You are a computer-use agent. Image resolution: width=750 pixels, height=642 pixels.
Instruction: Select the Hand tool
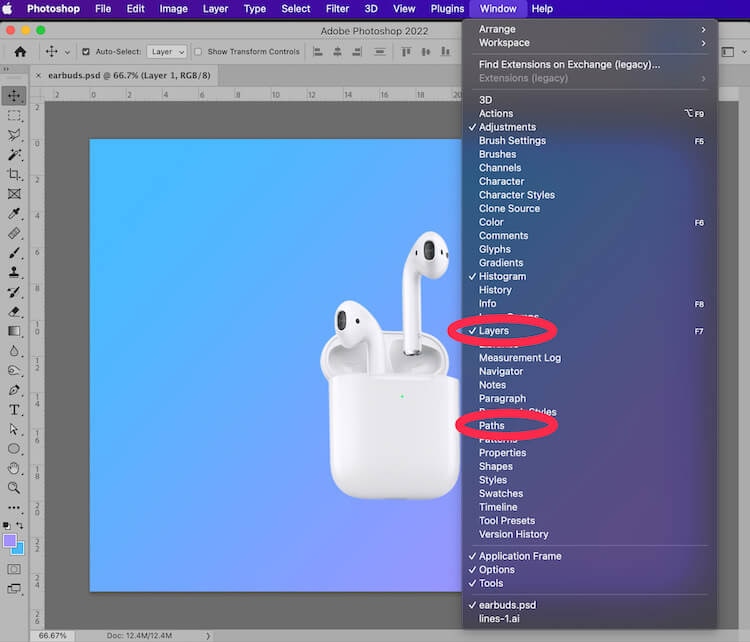point(14,468)
